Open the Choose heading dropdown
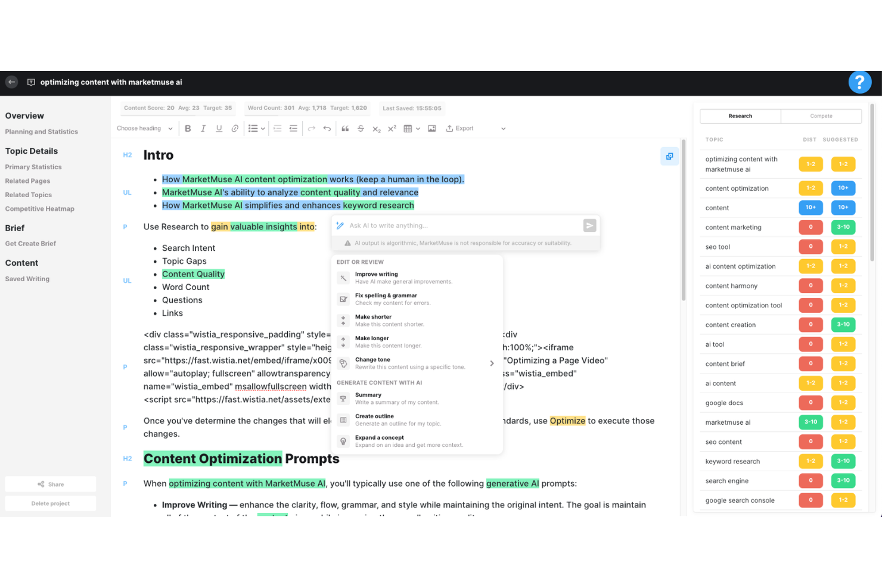The width and height of the screenshot is (882, 588). click(x=145, y=128)
